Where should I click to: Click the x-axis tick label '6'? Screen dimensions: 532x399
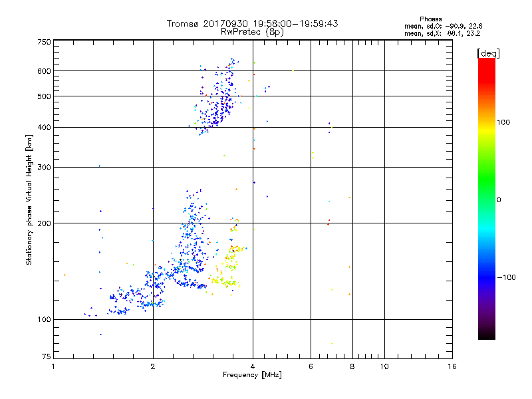[311, 366]
